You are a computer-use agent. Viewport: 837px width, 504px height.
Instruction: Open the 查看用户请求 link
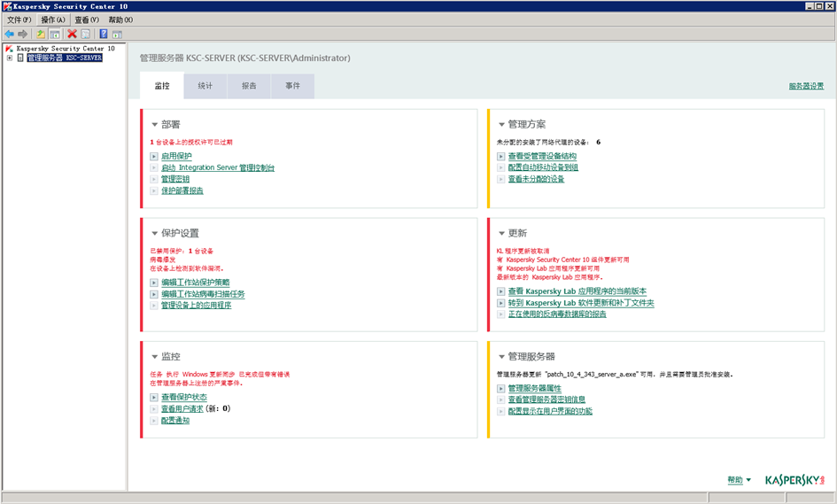coord(182,409)
